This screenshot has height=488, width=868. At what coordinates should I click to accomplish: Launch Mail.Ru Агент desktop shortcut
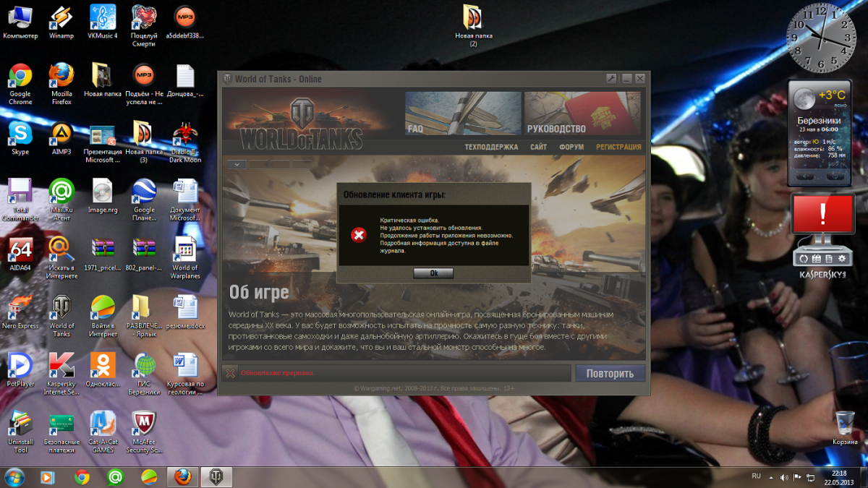point(61,200)
